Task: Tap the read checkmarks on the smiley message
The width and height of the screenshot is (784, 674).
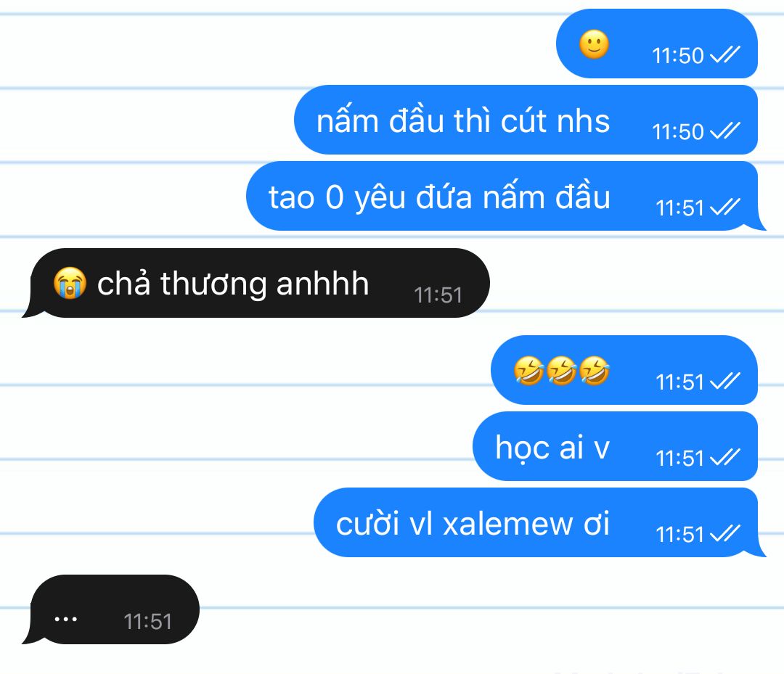Action: 724,54
